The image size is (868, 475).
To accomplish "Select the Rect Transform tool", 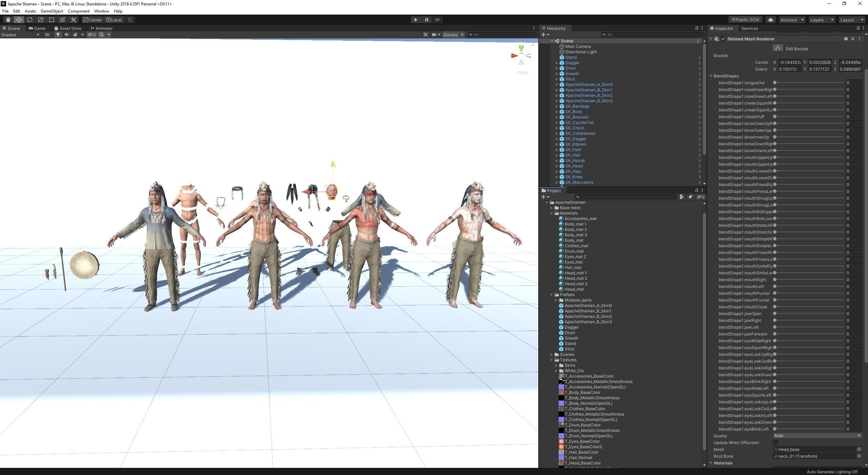I will pos(52,20).
